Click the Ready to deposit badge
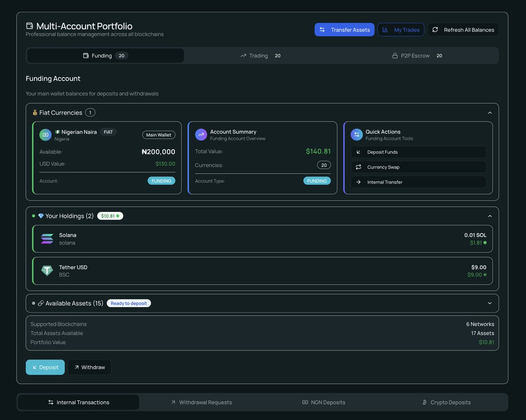This screenshot has height=420, width=526. 128,303
